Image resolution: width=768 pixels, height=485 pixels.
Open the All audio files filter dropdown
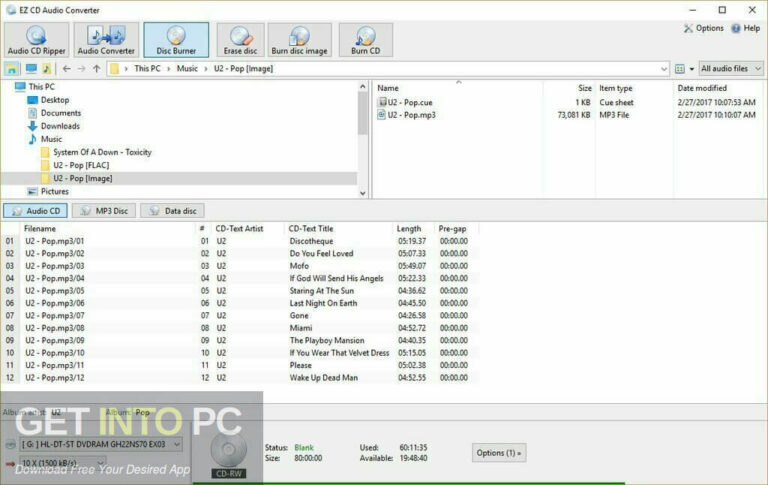[731, 69]
